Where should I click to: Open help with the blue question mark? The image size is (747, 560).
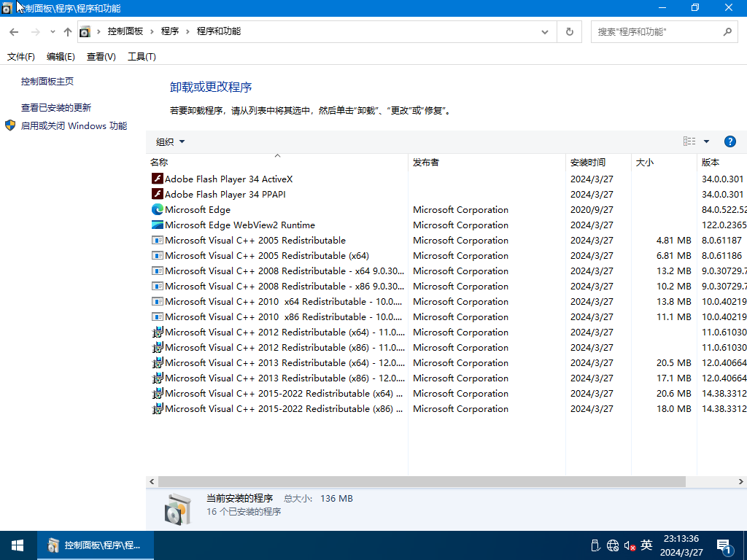(x=729, y=141)
